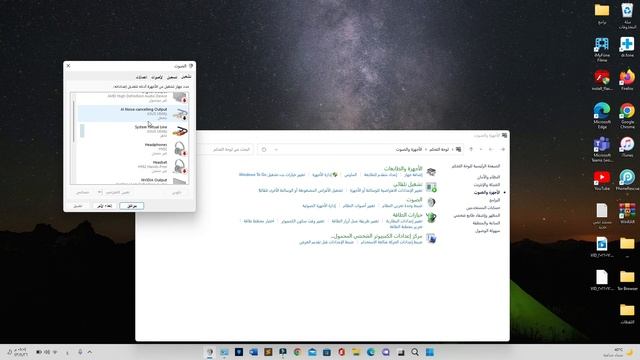Select the Headset device icon
The width and height of the screenshot is (640, 360).
click(180, 166)
